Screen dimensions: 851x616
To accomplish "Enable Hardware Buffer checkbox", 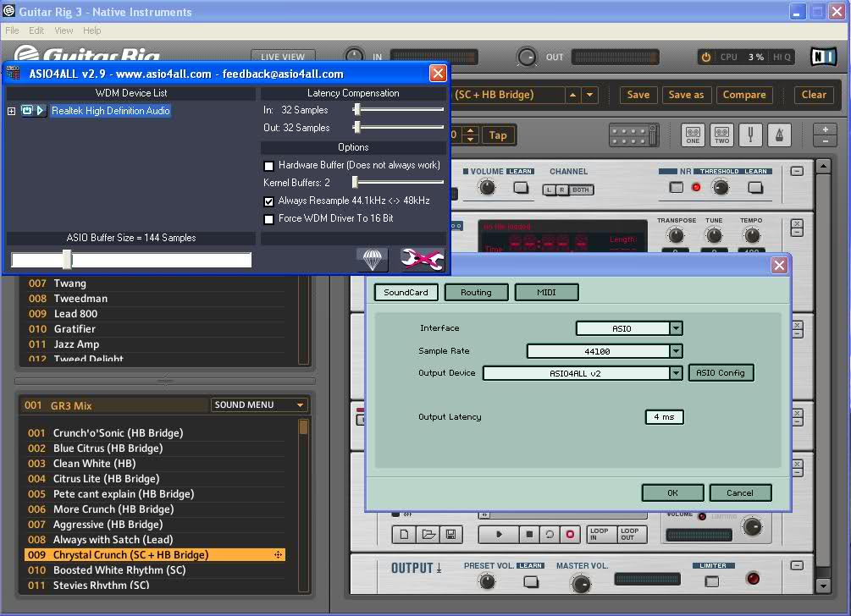I will (269, 166).
